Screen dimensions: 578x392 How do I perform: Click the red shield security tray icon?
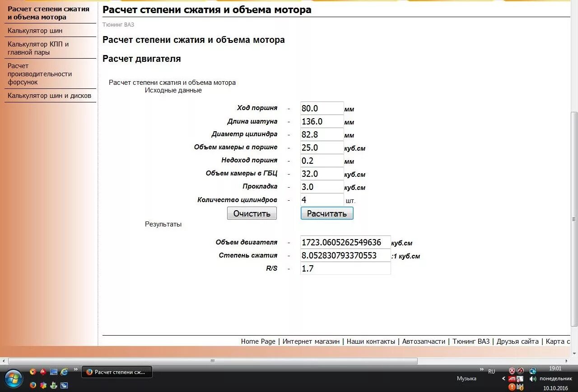[x=512, y=371]
